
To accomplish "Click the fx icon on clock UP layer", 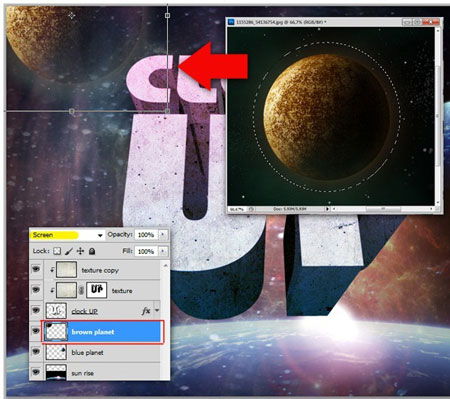I will point(146,311).
